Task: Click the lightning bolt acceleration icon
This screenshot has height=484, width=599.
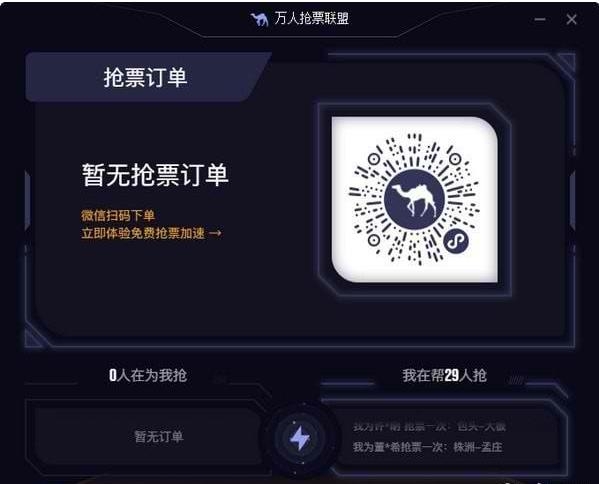Action: pyautogui.click(x=300, y=437)
